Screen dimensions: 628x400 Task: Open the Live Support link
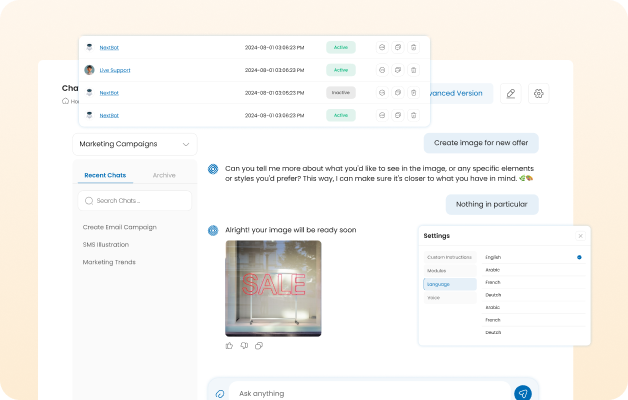pyautogui.click(x=115, y=70)
